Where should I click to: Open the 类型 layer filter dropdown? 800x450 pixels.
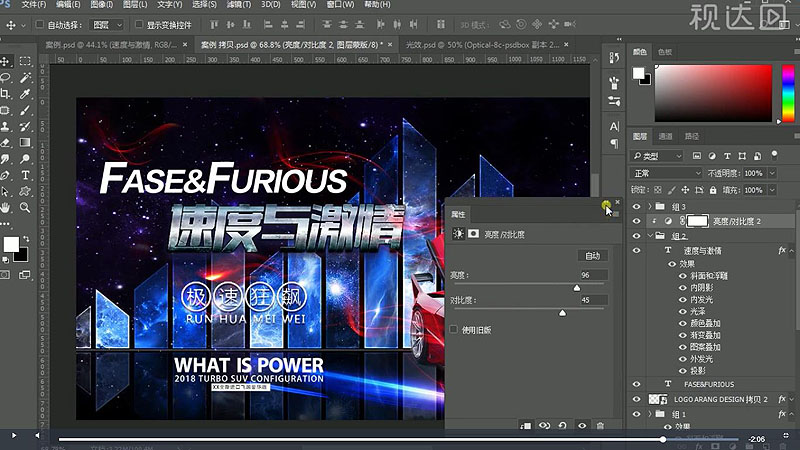click(657, 156)
